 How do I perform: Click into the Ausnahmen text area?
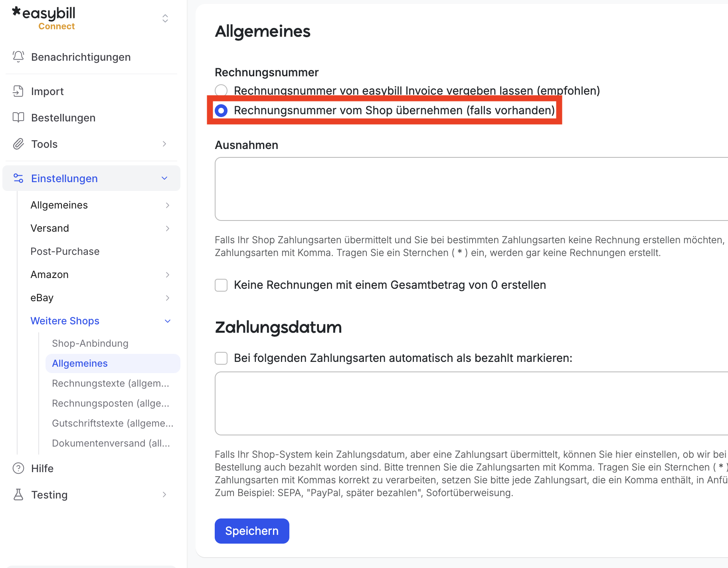point(471,189)
